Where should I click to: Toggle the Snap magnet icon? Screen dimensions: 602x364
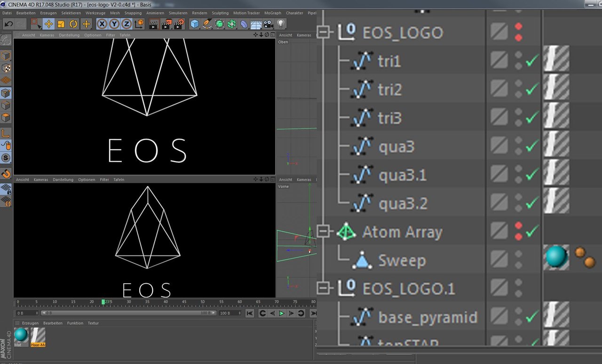tap(6, 173)
